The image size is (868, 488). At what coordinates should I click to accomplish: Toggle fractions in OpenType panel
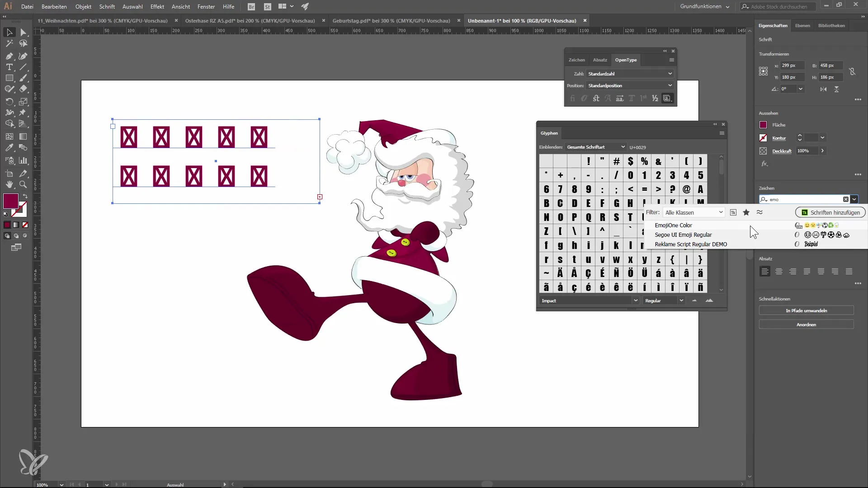(655, 98)
